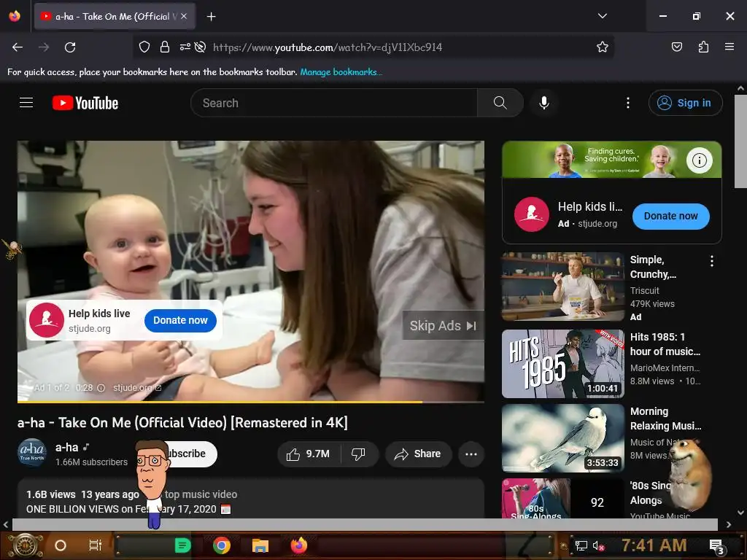This screenshot has width=747, height=560.
Task: Open stjude.org link in video ad
Action: coord(137,388)
